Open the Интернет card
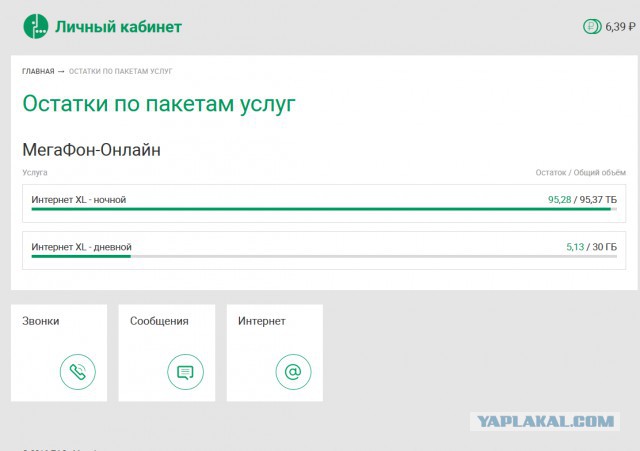This screenshot has height=451, width=640. point(275,353)
